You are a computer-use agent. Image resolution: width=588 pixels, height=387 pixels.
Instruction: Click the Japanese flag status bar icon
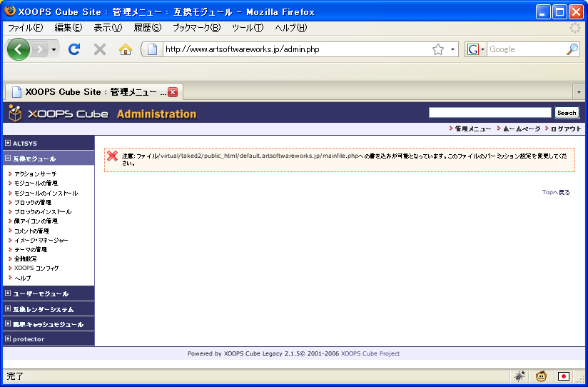(x=564, y=376)
